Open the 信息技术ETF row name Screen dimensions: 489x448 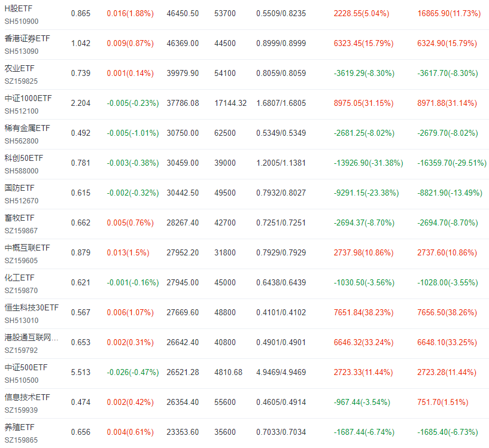[27, 398]
